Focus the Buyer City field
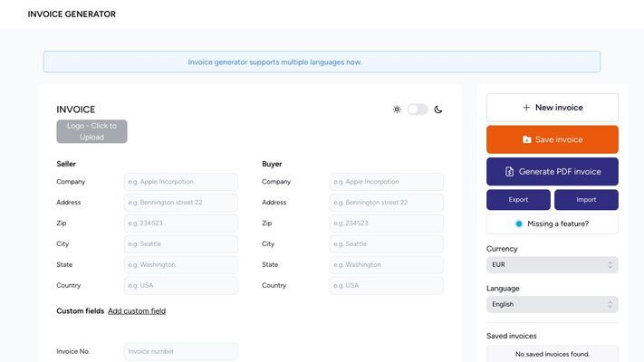This screenshot has width=644, height=362. 387,243
